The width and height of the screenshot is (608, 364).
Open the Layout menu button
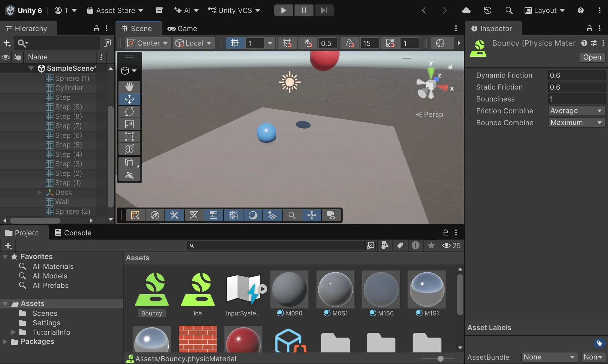coord(544,10)
